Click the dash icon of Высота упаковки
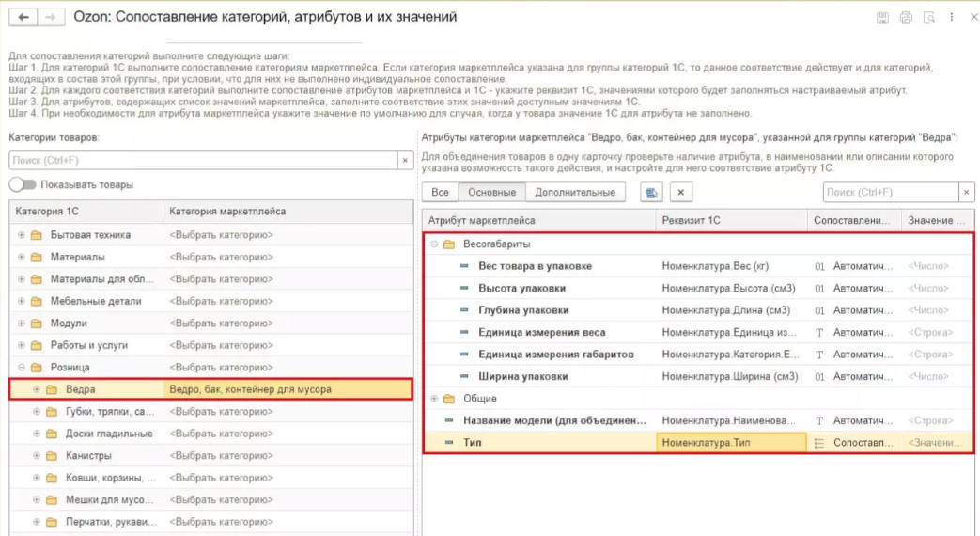Viewport: 980px width, 536px height. (464, 288)
